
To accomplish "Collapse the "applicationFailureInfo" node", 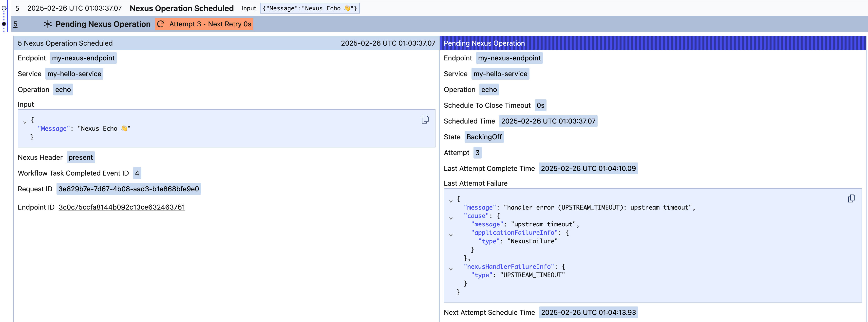I will pyautogui.click(x=451, y=235).
